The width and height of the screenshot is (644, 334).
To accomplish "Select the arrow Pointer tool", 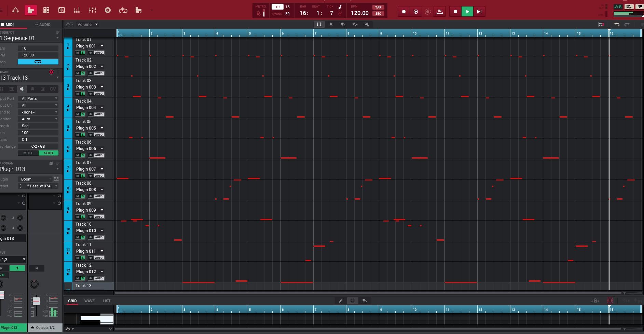I will pyautogui.click(x=331, y=24).
